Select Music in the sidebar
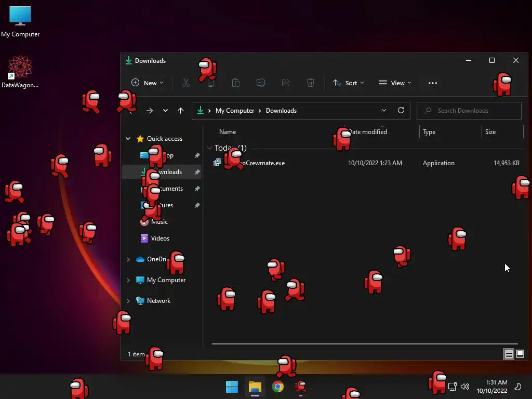The height and width of the screenshot is (399, 532). pos(154,222)
